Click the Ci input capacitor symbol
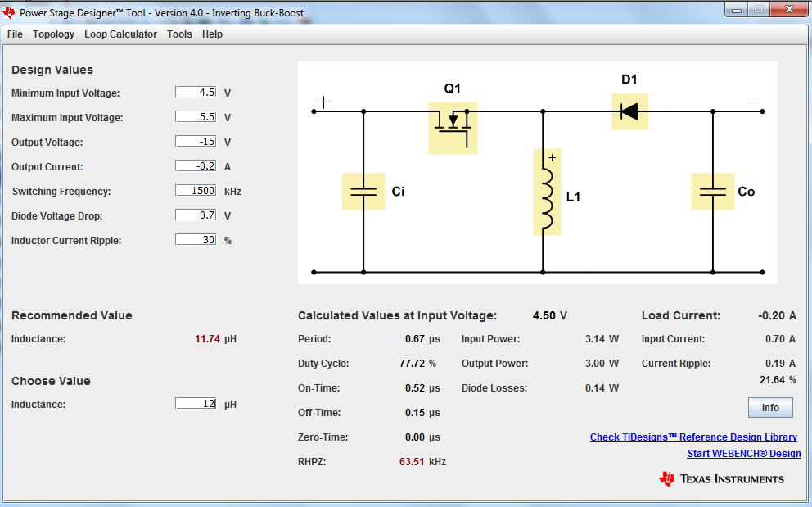Image resolution: width=812 pixels, height=507 pixels. (x=363, y=192)
